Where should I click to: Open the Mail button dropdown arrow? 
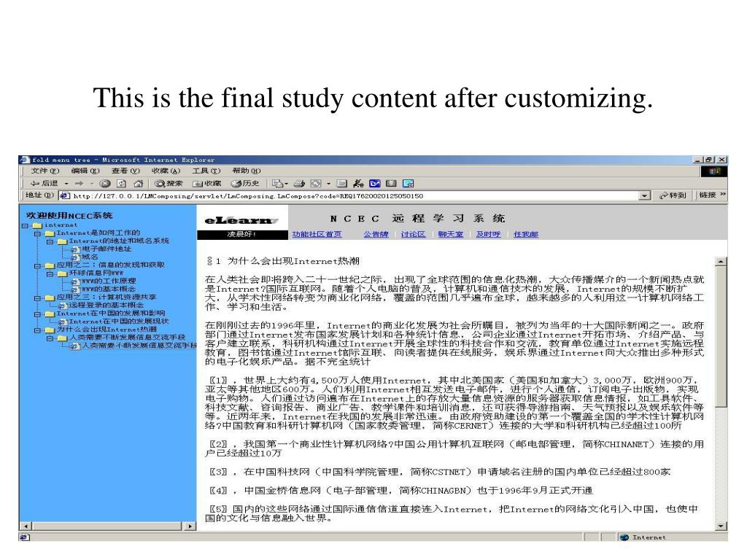tap(286, 184)
